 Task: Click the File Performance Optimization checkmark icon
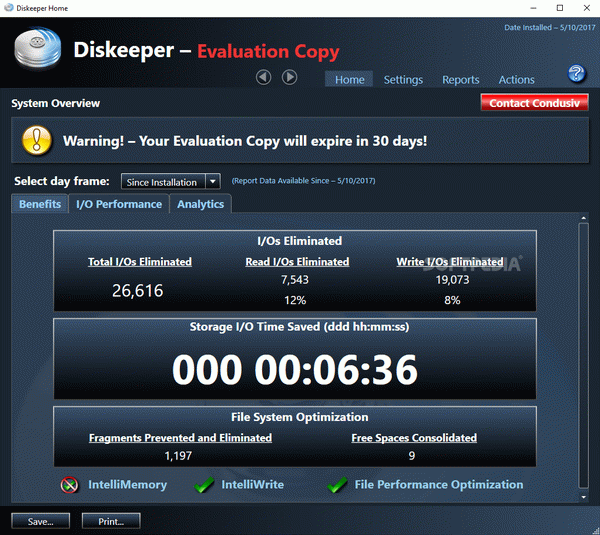tap(337, 485)
